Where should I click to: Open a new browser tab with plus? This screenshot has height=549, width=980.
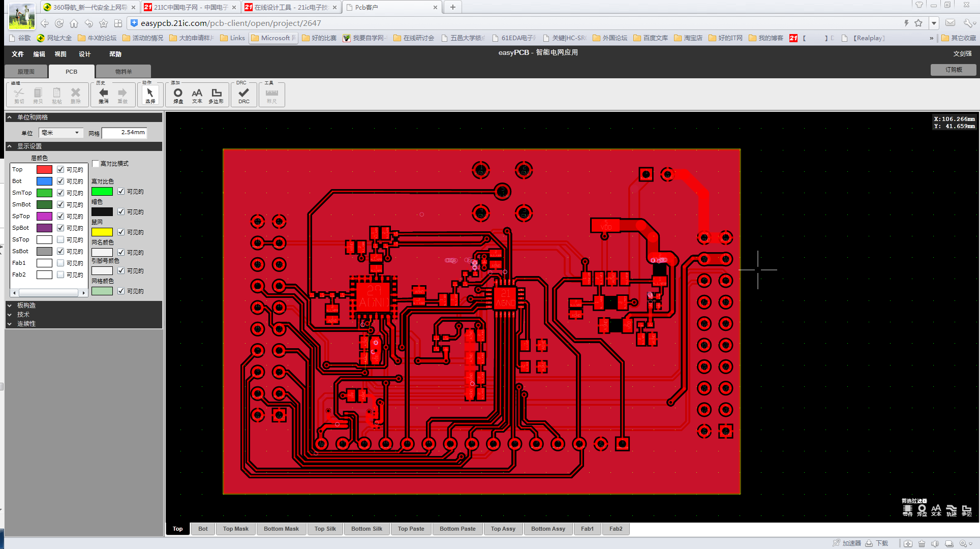tap(452, 7)
